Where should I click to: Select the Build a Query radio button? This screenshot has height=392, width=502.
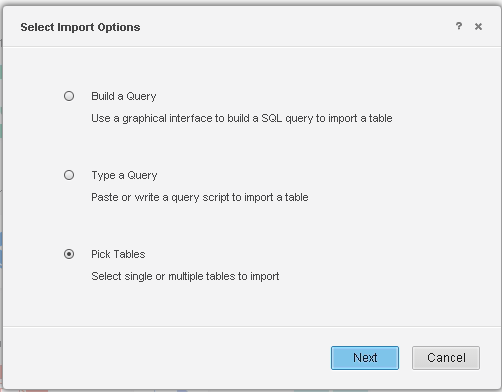pos(69,96)
